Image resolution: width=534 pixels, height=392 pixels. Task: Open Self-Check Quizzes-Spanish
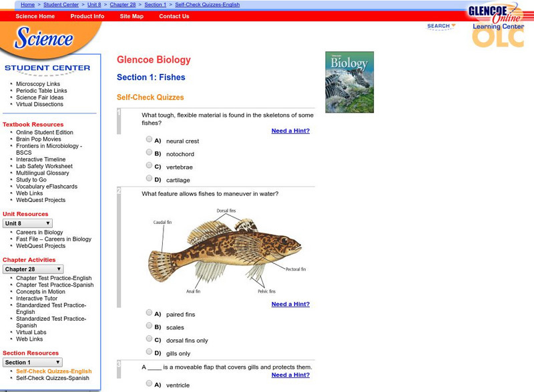pos(52,379)
